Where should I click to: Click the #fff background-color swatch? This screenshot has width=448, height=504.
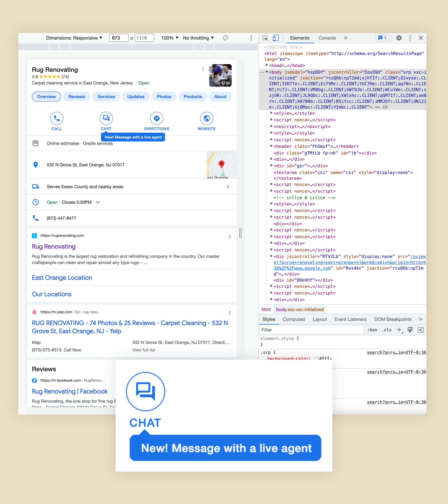coord(316,358)
